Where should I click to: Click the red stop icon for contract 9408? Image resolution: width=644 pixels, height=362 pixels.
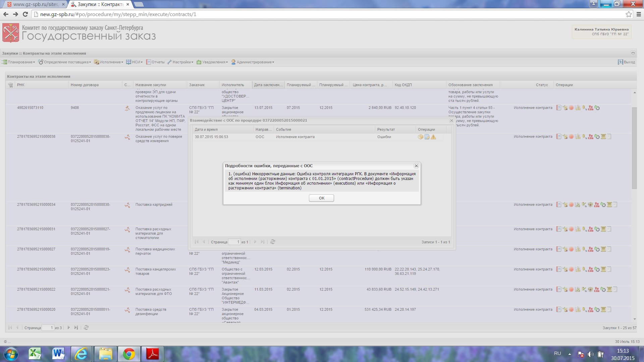click(x=571, y=108)
